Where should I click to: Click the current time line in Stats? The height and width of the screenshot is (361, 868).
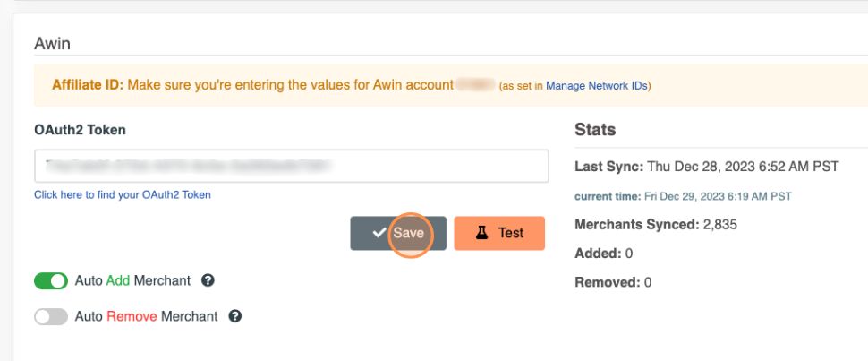coord(683,196)
